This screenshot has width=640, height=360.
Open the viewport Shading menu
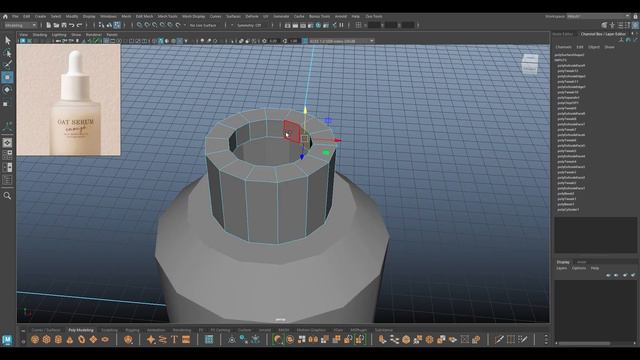coord(40,35)
